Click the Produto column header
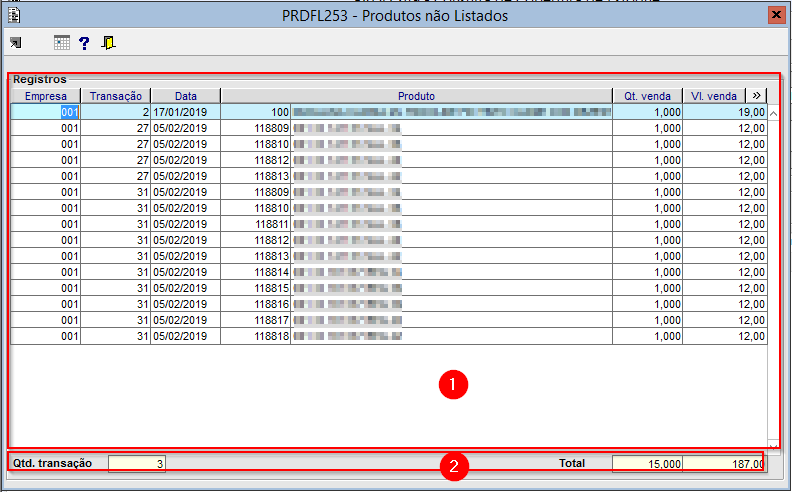The width and height of the screenshot is (792, 492). point(416,96)
